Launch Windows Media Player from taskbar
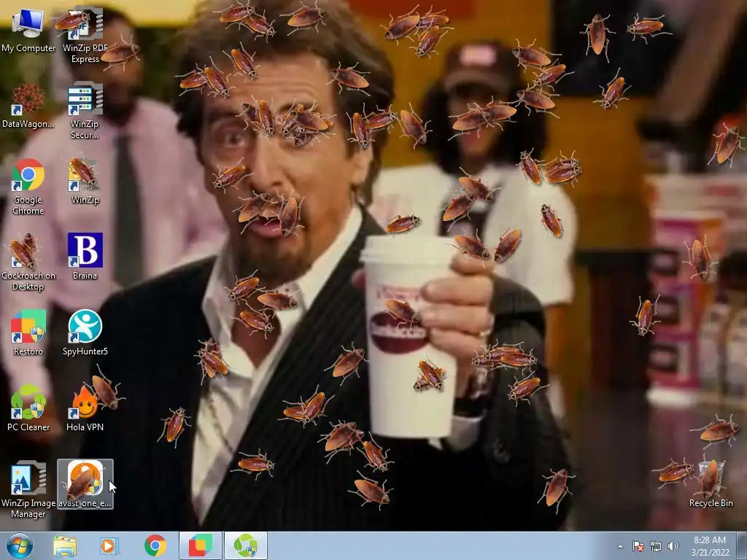 click(109, 546)
